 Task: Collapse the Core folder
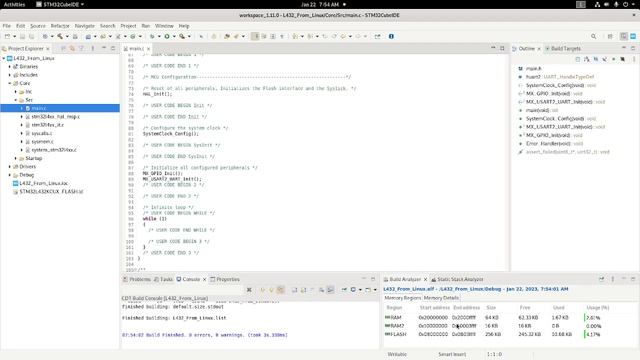pos(10,83)
